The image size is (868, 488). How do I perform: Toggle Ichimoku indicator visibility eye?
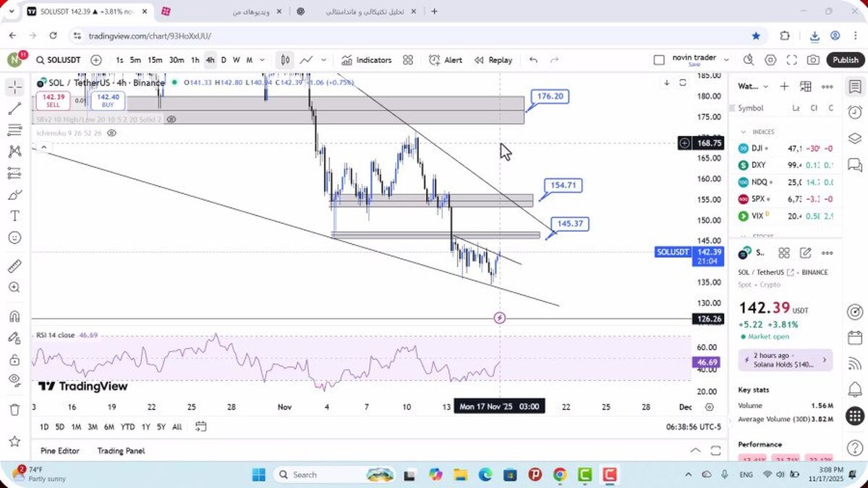[x=111, y=133]
